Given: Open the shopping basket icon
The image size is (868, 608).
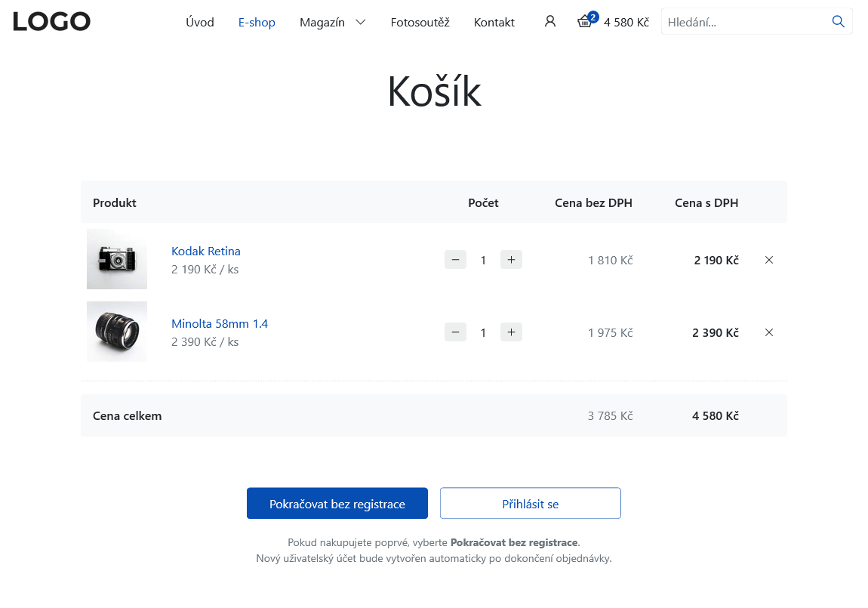Looking at the screenshot, I should 585,22.
